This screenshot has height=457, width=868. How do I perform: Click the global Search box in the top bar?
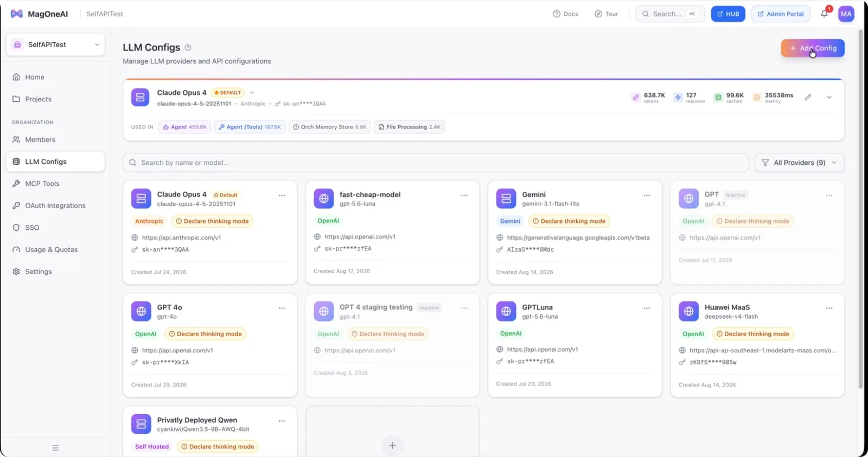670,14
